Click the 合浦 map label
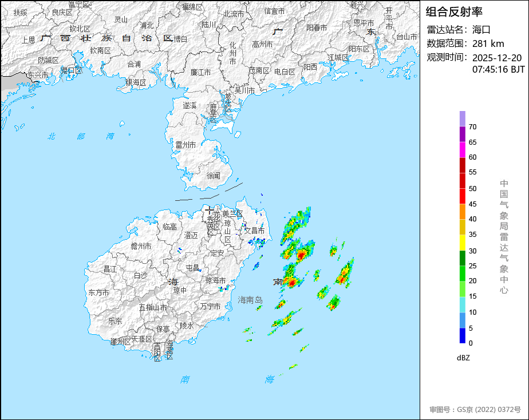The width and height of the screenshot is (529, 420). 134,64
